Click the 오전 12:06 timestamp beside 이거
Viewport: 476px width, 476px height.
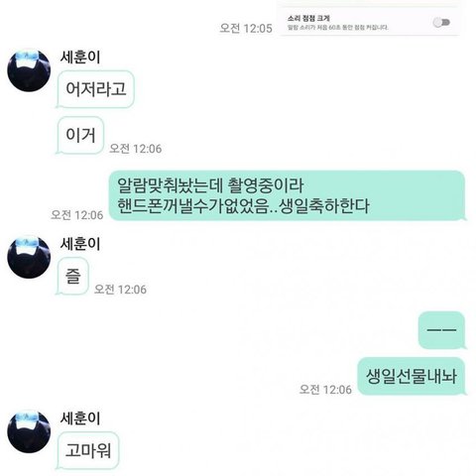136,149
